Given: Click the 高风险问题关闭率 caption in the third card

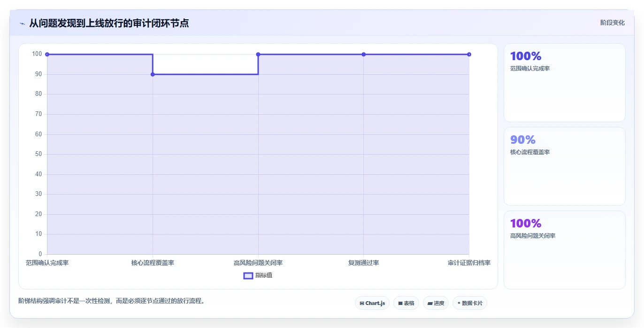Looking at the screenshot, I should 533,236.
